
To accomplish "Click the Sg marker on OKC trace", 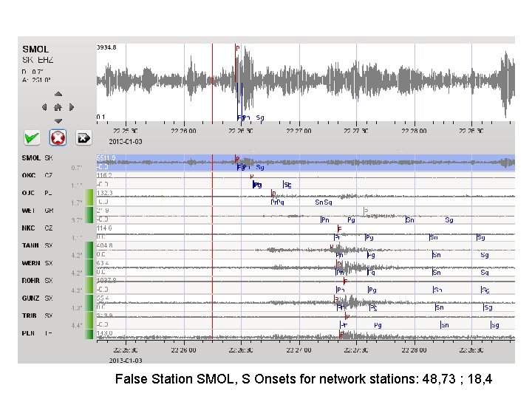I will [287, 185].
